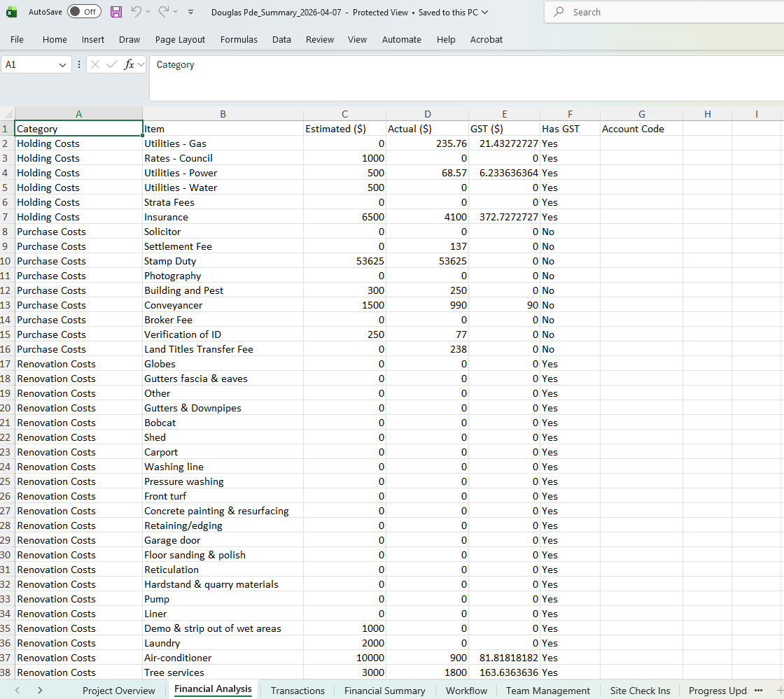Click the Cancel X formula bar icon
784x699 pixels.
pyautogui.click(x=95, y=64)
